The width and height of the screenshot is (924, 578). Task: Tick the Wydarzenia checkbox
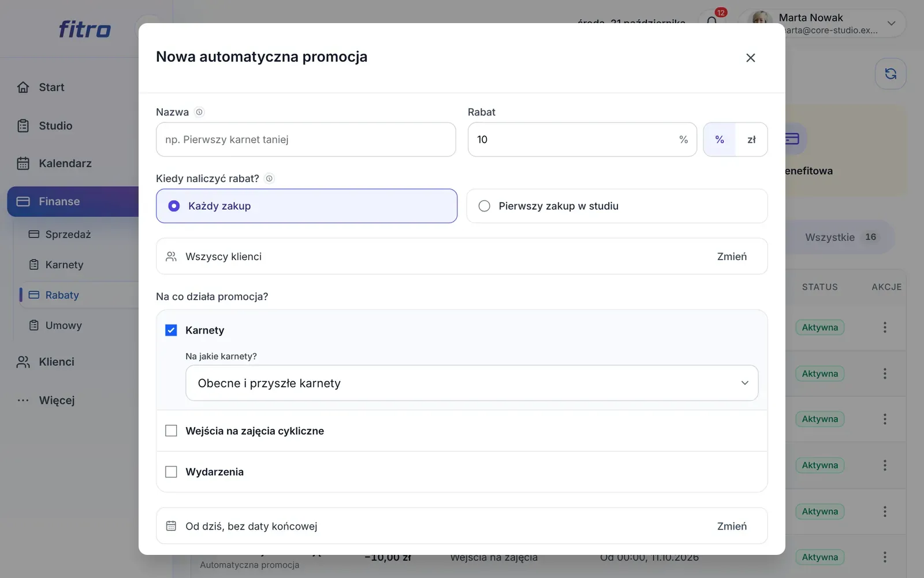[171, 472]
